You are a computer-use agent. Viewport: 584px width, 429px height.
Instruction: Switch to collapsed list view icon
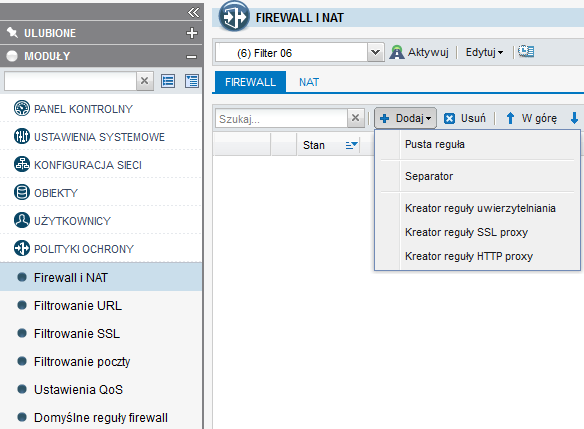(168, 81)
